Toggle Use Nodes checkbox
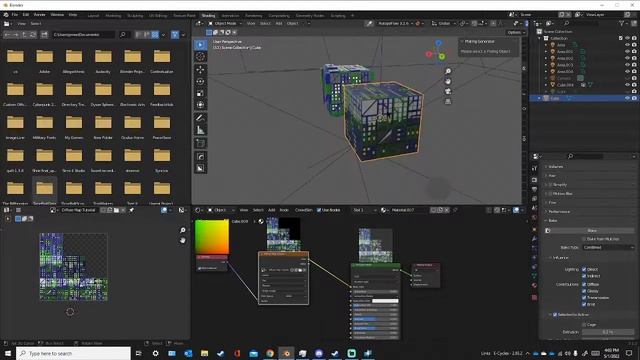The height and width of the screenshot is (360, 640). tap(319, 210)
